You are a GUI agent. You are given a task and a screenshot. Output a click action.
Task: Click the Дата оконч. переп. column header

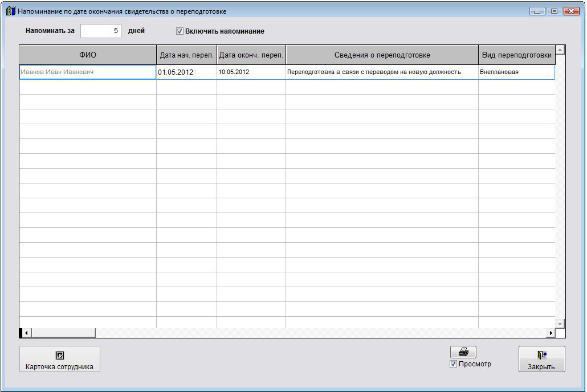(251, 55)
